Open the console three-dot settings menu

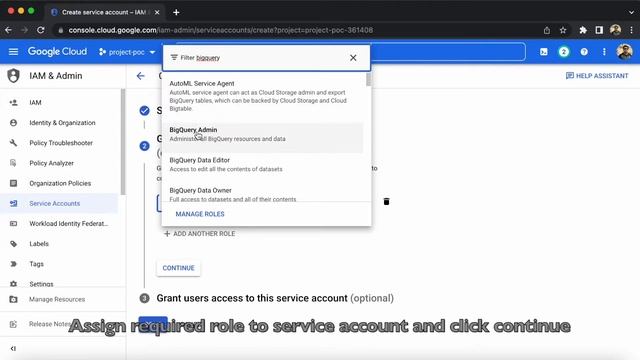(x=604, y=52)
